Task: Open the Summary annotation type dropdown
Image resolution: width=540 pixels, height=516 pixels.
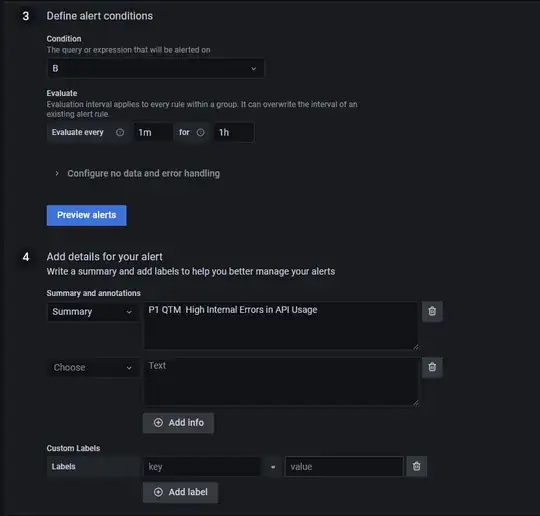Action: tap(93, 312)
